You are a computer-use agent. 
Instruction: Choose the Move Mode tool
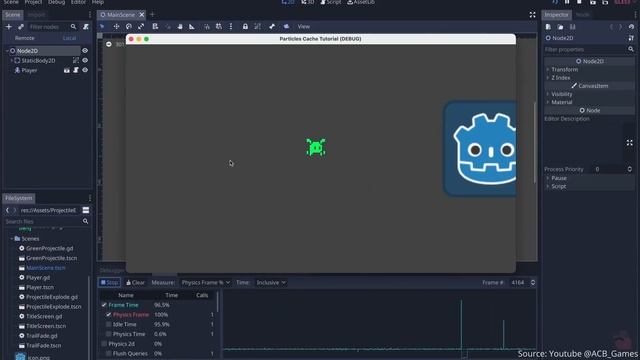(x=116, y=27)
